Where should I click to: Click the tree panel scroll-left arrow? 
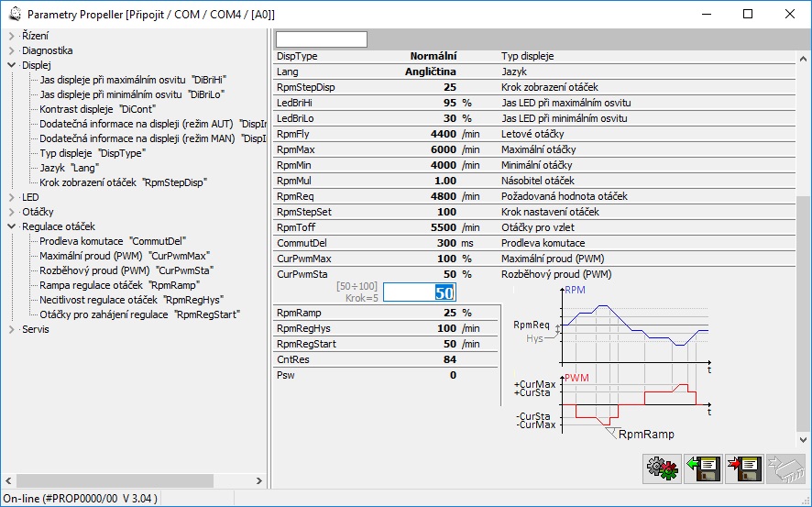click(x=8, y=481)
